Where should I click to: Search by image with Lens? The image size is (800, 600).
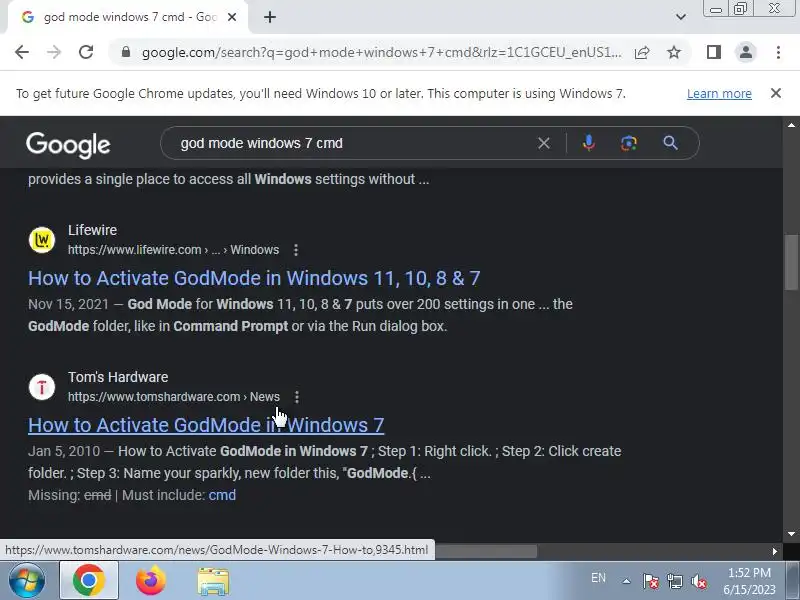coord(629,143)
